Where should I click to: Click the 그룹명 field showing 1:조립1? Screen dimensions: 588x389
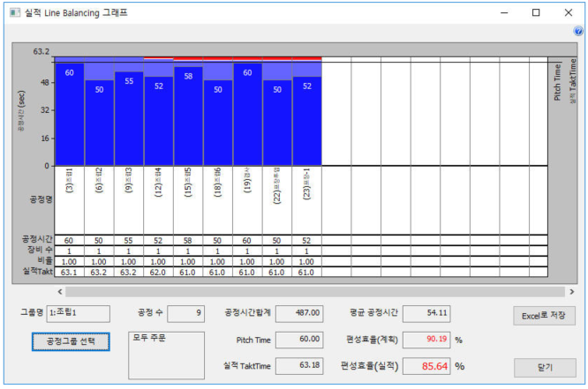coord(78,313)
